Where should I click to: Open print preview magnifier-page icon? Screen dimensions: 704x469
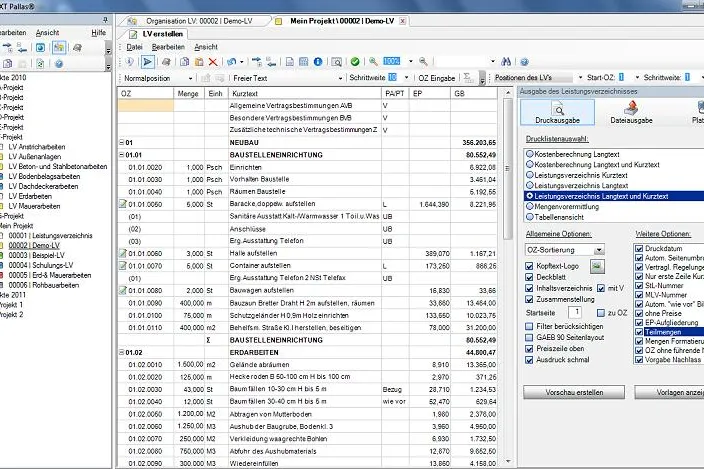[336, 61]
